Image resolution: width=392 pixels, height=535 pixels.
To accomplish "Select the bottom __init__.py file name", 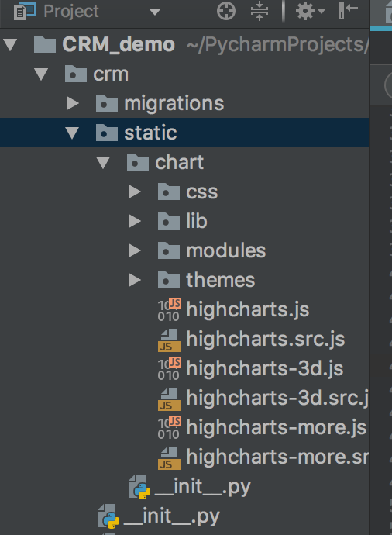I will click(x=172, y=516).
